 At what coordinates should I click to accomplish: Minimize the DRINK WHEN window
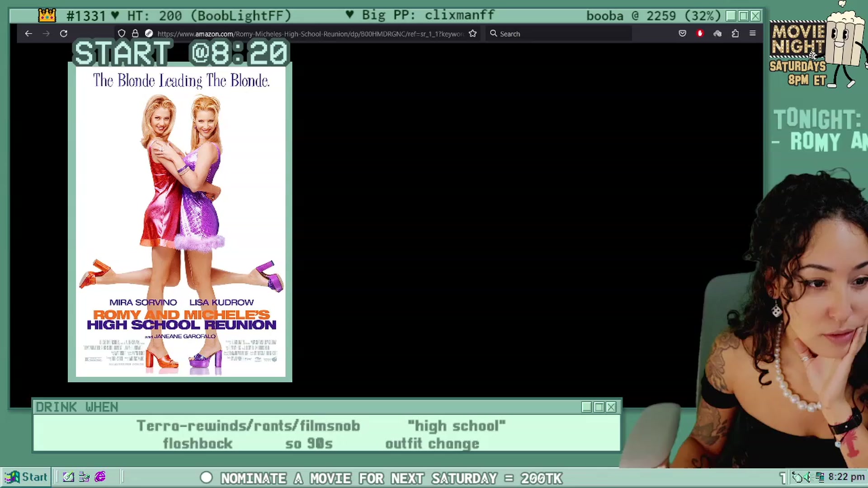[x=587, y=407]
